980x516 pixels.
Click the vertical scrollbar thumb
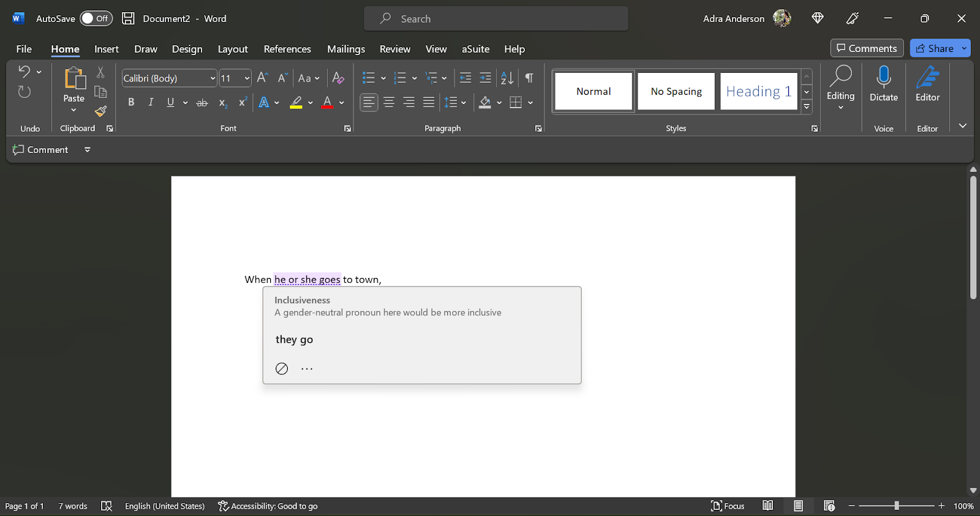point(973,237)
